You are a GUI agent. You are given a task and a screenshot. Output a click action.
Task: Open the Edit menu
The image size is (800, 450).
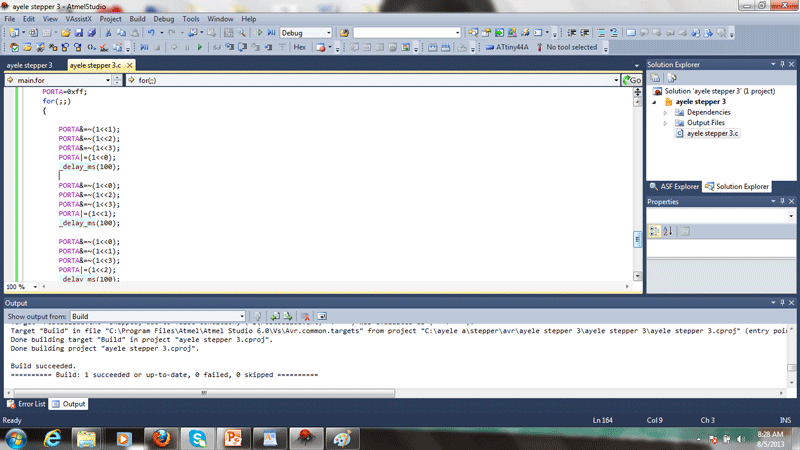click(x=29, y=19)
